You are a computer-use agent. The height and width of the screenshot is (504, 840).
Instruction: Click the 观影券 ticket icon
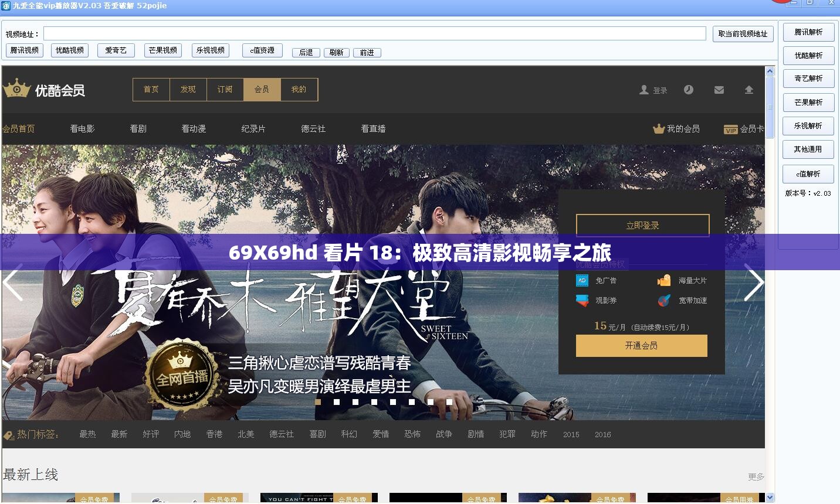point(582,301)
